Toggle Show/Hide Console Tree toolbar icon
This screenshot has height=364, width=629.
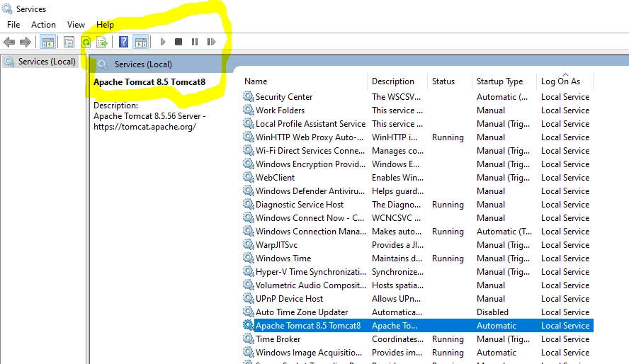coord(47,42)
